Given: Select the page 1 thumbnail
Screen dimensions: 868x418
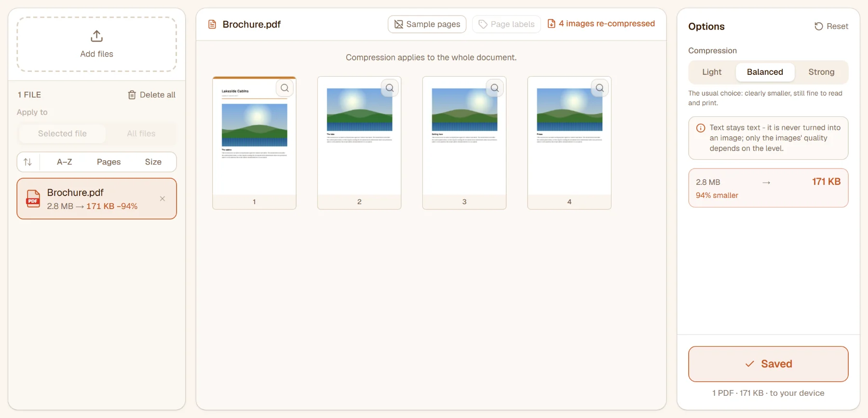Looking at the screenshot, I should click(x=254, y=143).
